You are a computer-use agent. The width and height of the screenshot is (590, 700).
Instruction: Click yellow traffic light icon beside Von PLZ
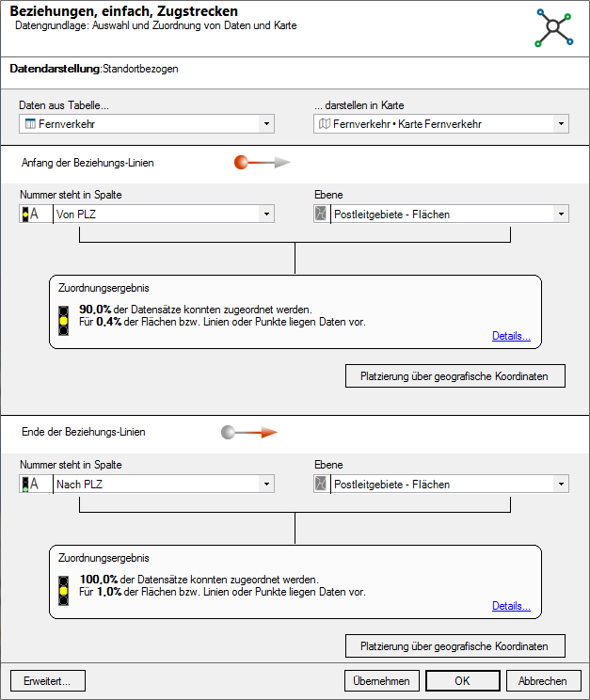(x=25, y=215)
